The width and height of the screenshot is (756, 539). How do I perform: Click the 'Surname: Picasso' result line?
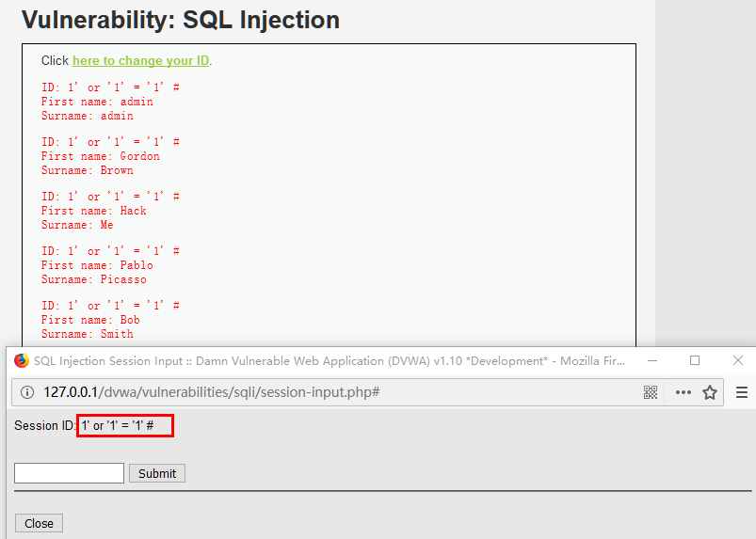coord(94,279)
